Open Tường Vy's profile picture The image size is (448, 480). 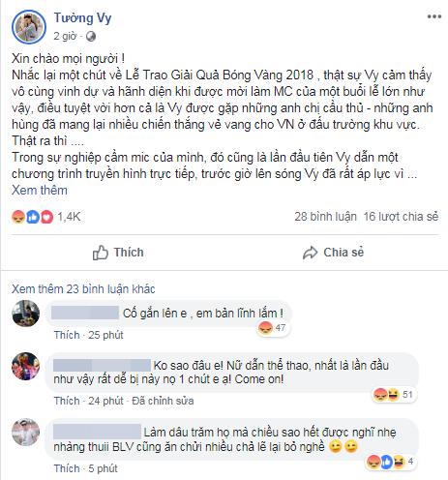29,27
